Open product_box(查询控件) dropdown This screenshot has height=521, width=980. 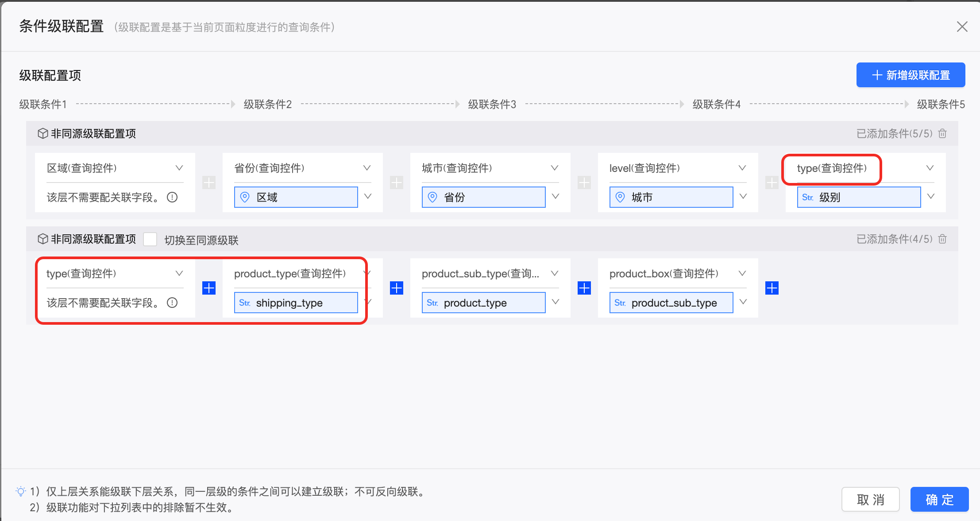pos(742,273)
